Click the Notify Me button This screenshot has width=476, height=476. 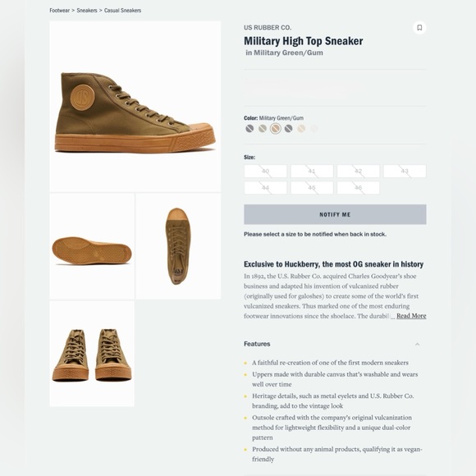[x=335, y=215]
